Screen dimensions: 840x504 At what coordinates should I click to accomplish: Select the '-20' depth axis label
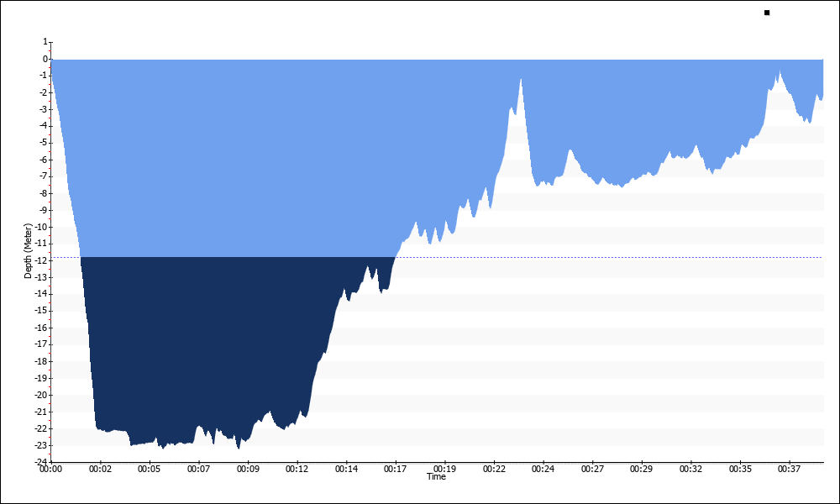click(x=41, y=395)
